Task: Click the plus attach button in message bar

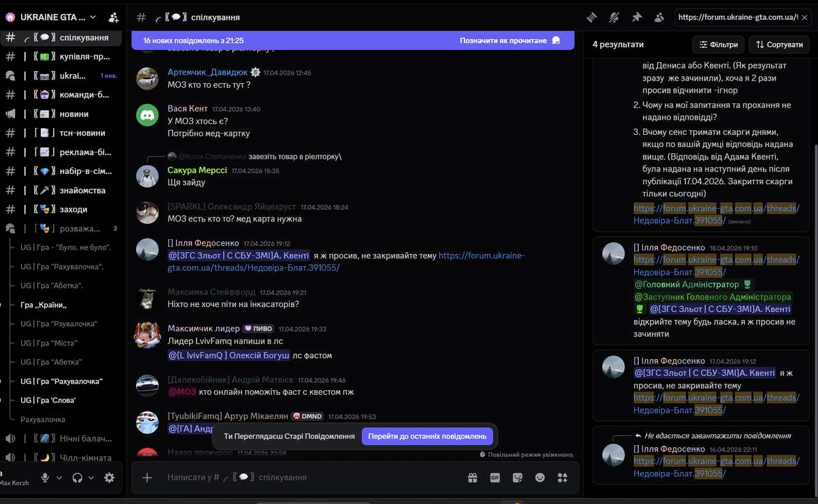Action: [x=147, y=477]
